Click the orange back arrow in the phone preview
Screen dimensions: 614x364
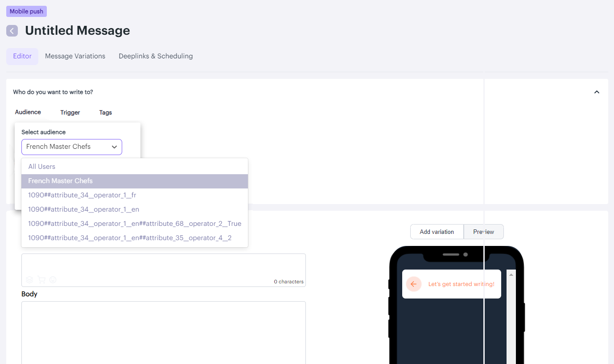pos(414,284)
